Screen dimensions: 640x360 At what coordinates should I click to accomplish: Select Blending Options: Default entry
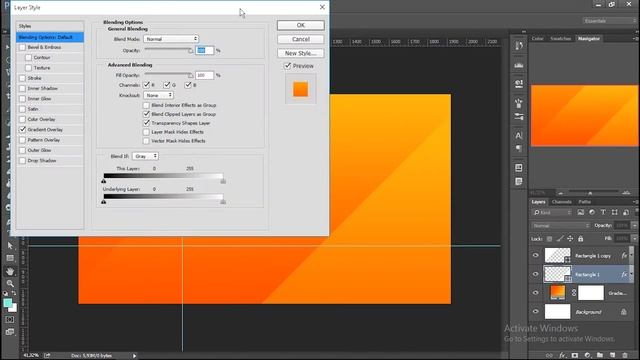point(50,37)
